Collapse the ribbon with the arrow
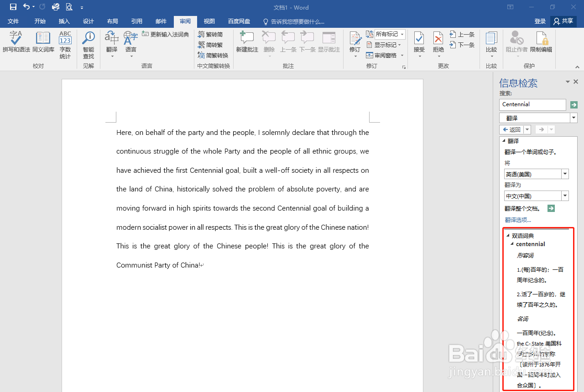Screen dimensions: 584x392 577,67
